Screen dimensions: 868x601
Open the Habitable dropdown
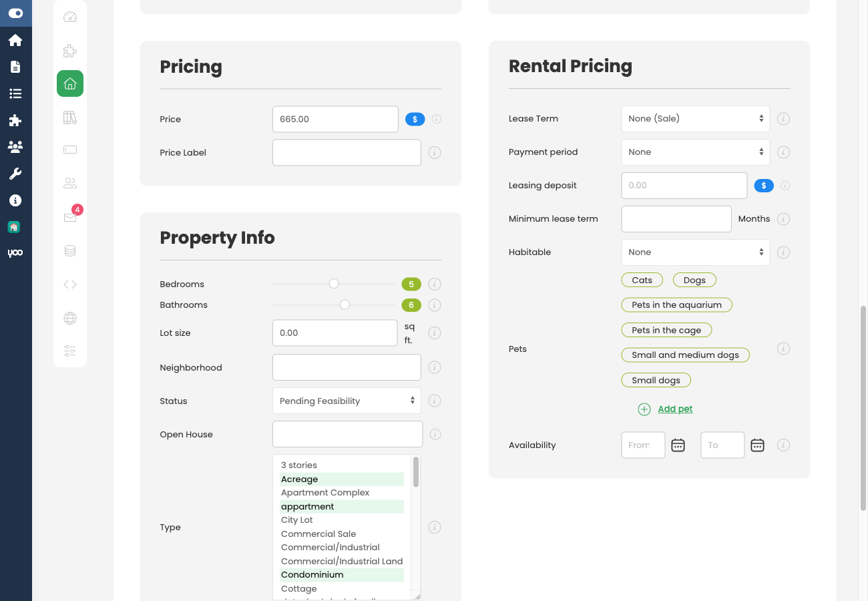(x=694, y=252)
